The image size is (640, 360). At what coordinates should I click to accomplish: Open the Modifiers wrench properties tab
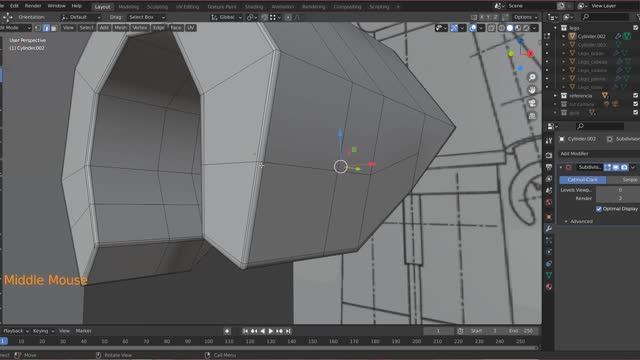point(549,229)
